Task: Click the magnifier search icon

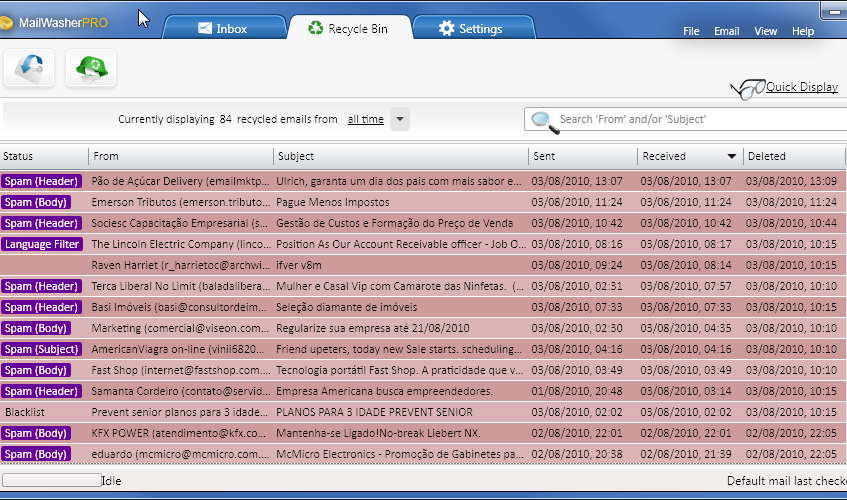Action: click(x=544, y=122)
